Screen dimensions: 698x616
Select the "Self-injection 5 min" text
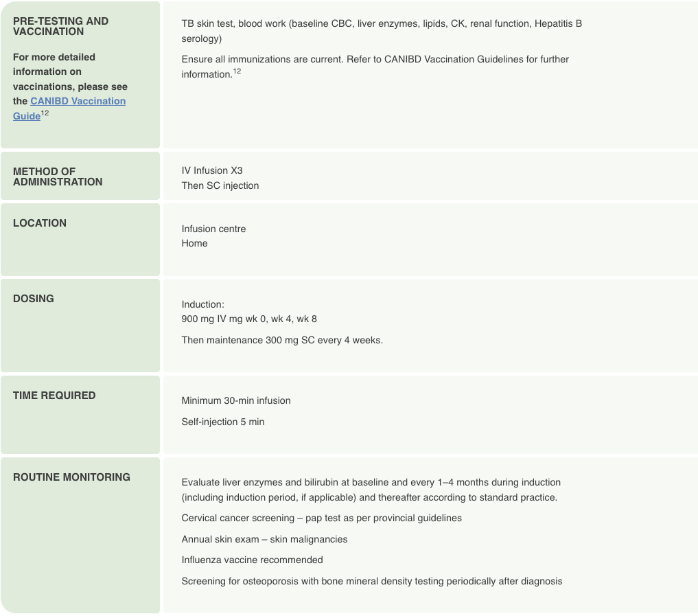tap(222, 422)
